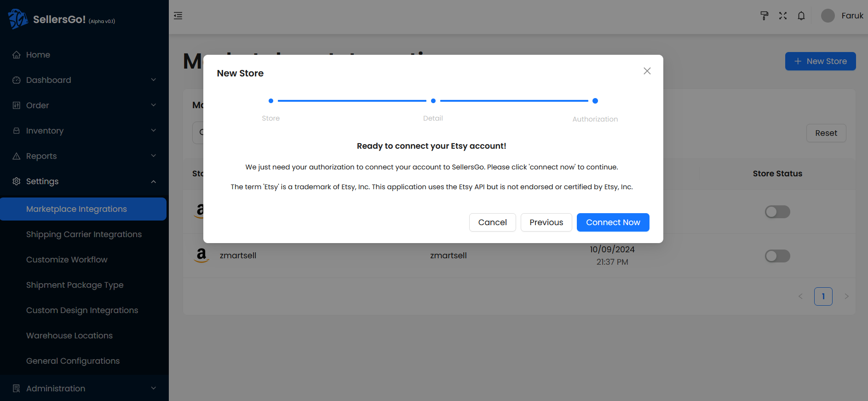Open Shipping Carrier Integrations page
Viewport: 868px width, 401px height.
coord(84,234)
